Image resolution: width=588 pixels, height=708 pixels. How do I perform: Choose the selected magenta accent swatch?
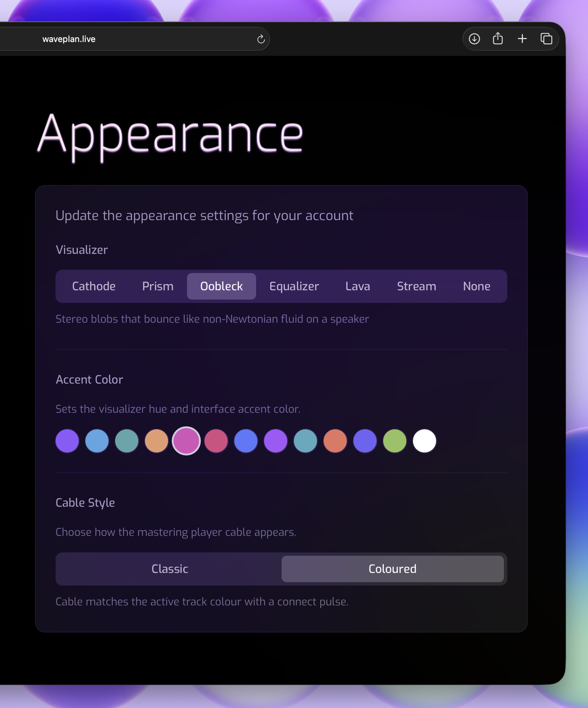click(x=186, y=441)
